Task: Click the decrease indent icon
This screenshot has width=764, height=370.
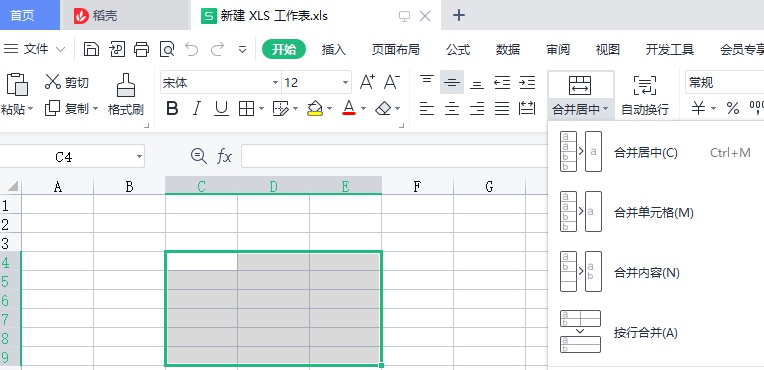Action: click(502, 82)
